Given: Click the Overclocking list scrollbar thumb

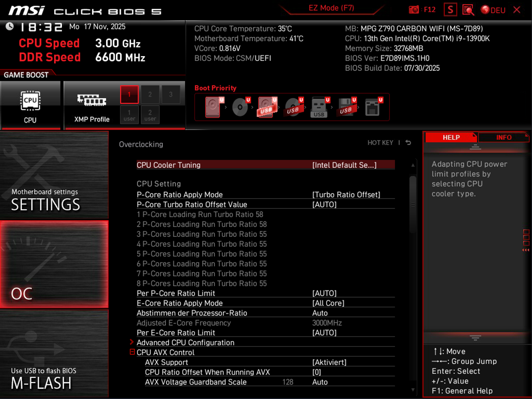Looking at the screenshot, I should tap(413, 205).
